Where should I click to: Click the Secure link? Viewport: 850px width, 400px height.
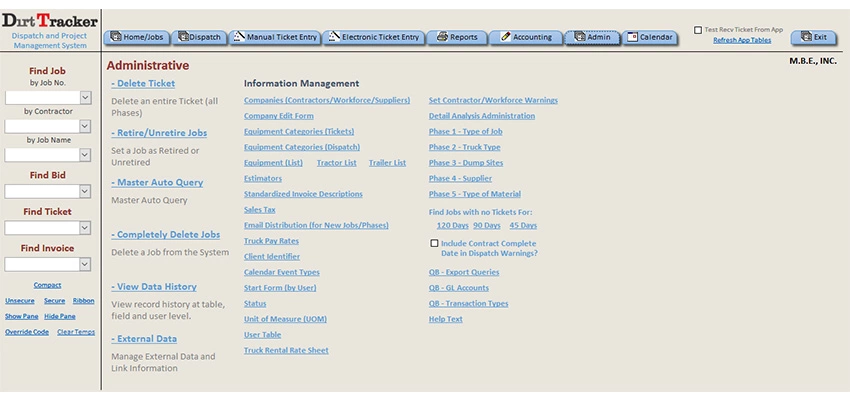click(x=55, y=301)
